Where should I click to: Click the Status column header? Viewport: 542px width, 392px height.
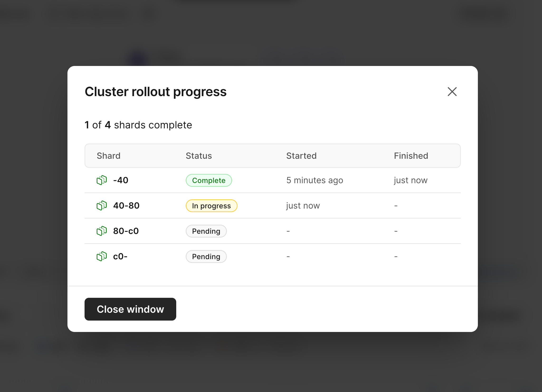[199, 156]
